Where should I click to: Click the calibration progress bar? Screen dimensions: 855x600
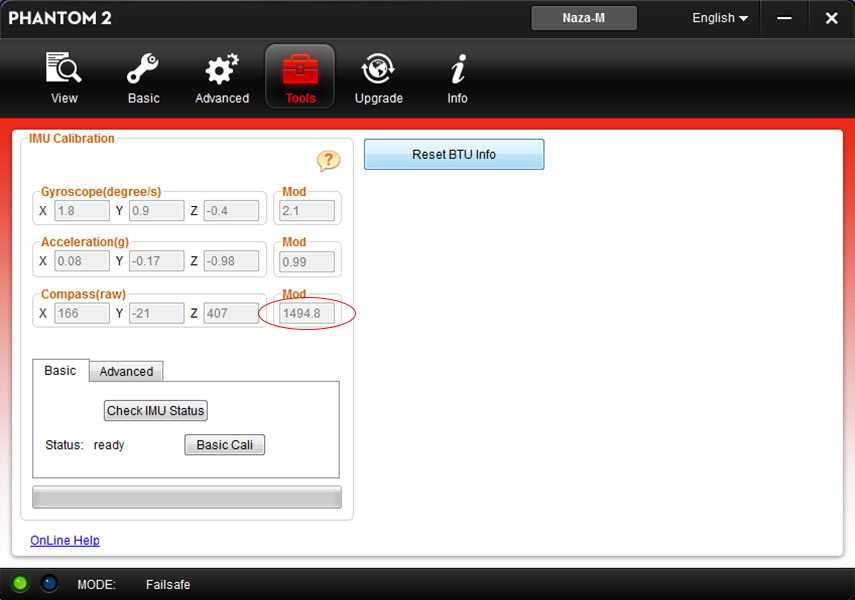[x=187, y=497]
